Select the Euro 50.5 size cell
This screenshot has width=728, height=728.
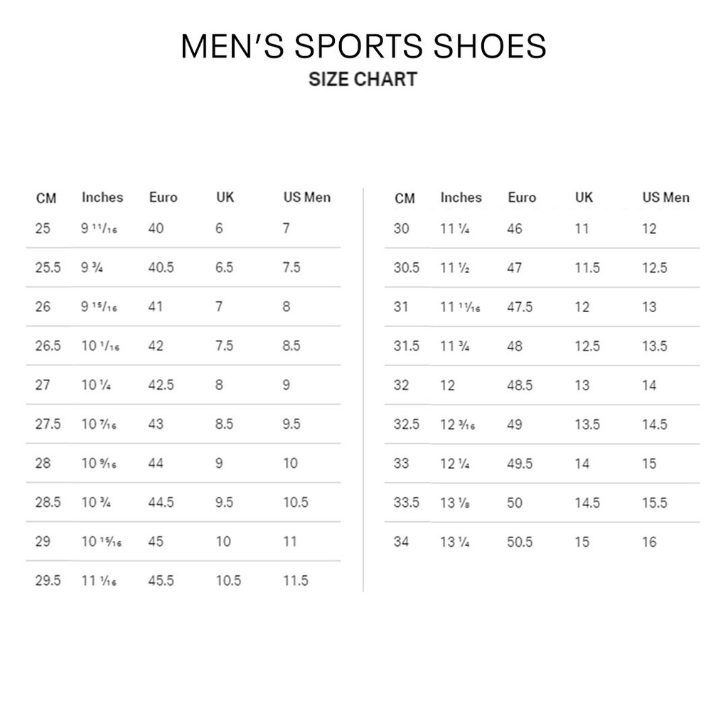[520, 542]
